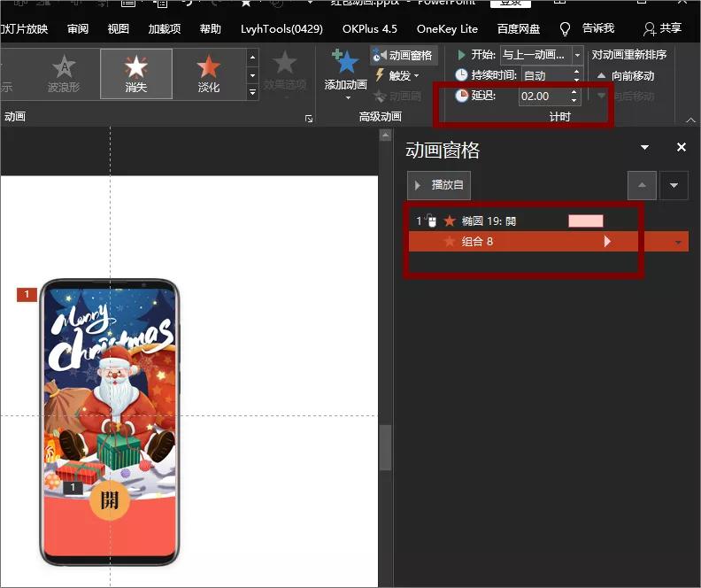Open the OneKey Lite tab
This screenshot has width=701, height=588.
(447, 29)
